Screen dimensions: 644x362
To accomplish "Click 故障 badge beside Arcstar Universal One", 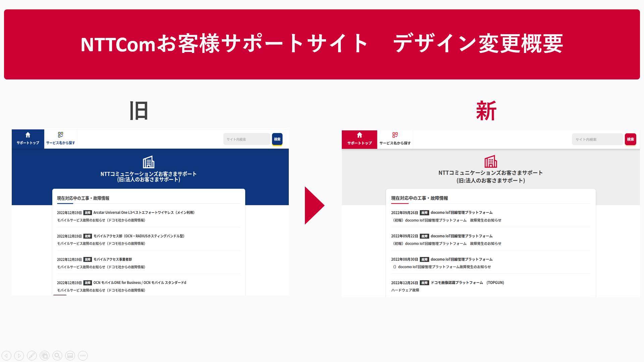I will (88, 213).
